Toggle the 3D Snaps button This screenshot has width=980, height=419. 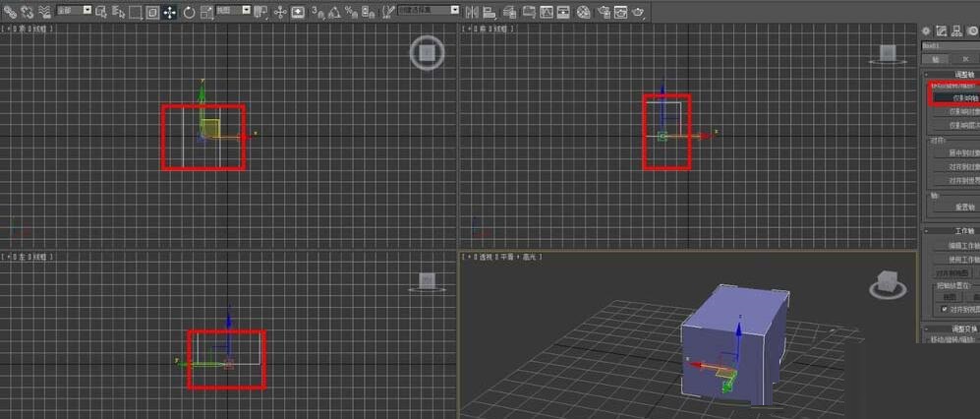click(x=318, y=12)
